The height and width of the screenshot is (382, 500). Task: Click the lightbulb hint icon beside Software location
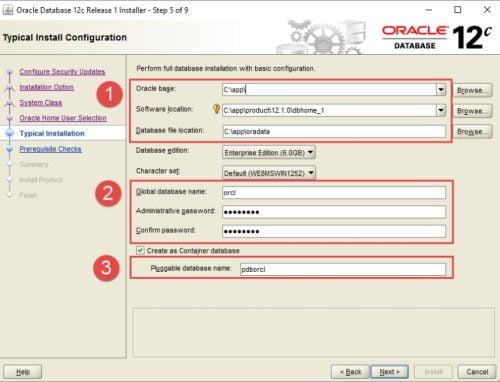[x=216, y=109]
